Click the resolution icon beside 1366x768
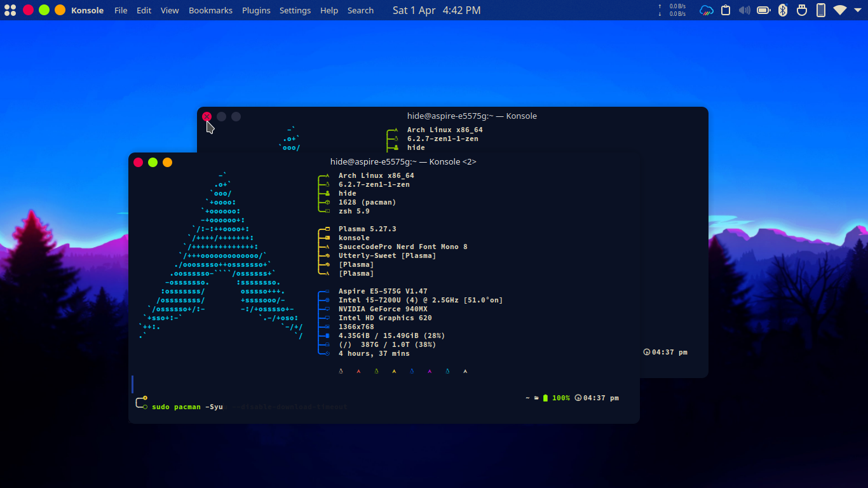Image resolution: width=868 pixels, height=488 pixels. point(327,327)
